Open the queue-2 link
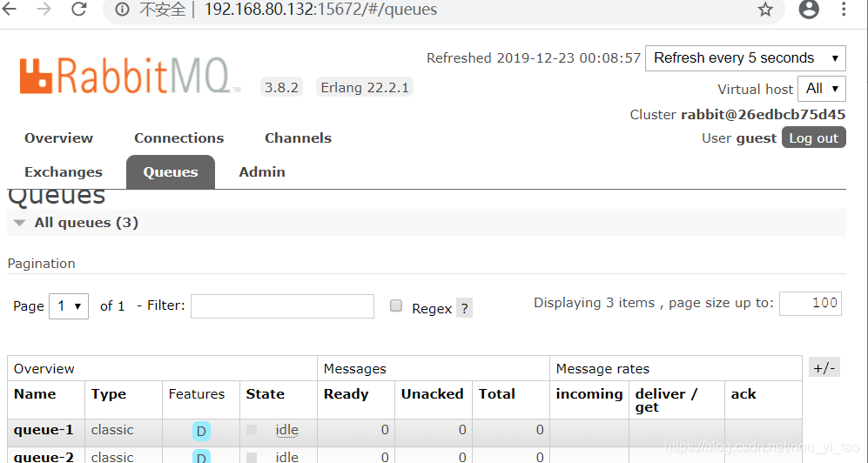This screenshot has width=868, height=463. [44, 456]
